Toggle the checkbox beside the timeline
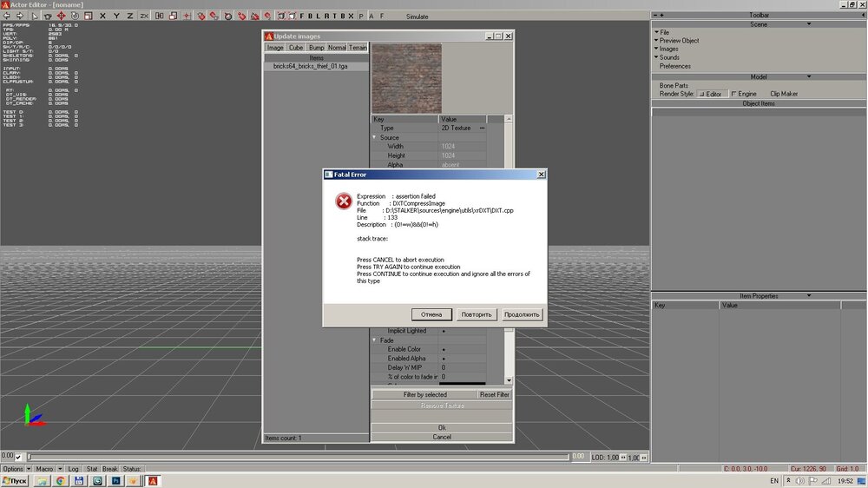The image size is (868, 488). click(x=18, y=457)
